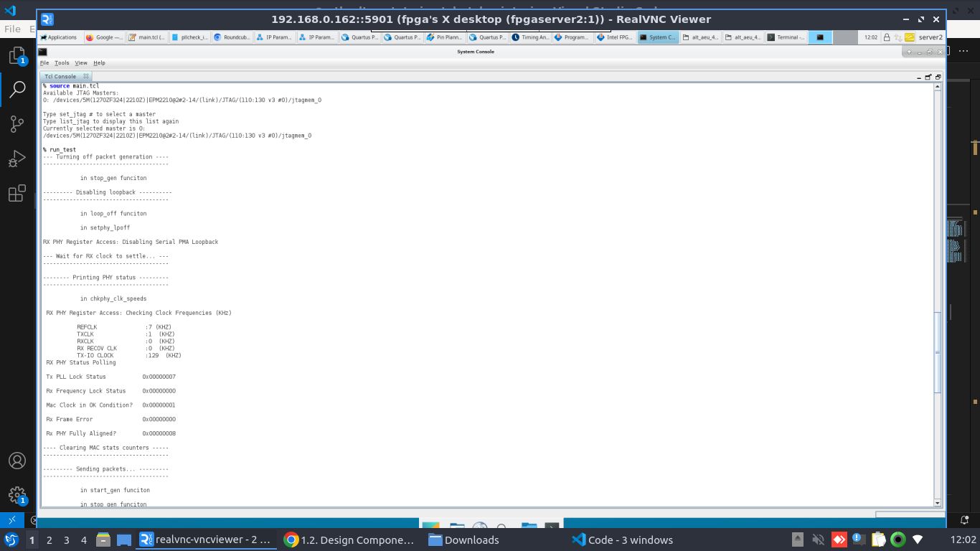Click the lock icon in the remote panel
This screenshot has width=980, height=551.
coord(886,37)
